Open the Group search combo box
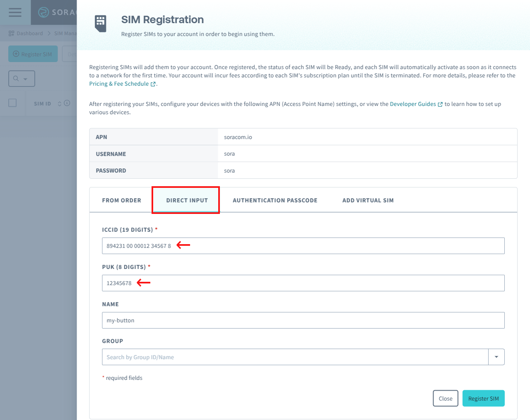The height and width of the screenshot is (420, 530). 290,357
